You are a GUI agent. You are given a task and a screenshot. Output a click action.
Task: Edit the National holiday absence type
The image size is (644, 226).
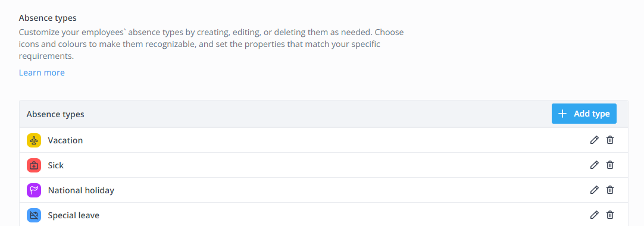[x=594, y=190]
